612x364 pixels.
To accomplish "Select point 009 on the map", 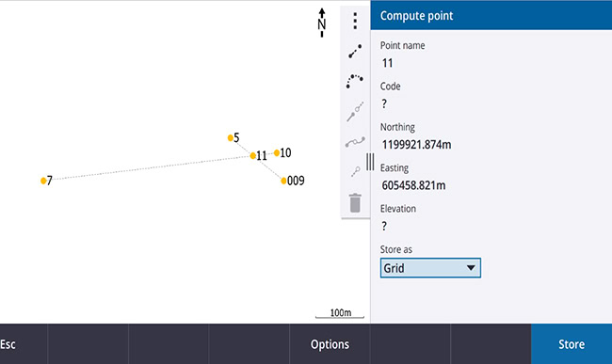I will coord(283,181).
